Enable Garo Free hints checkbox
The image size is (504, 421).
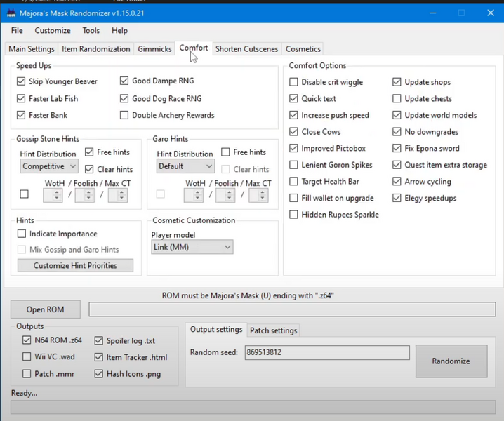click(x=225, y=152)
